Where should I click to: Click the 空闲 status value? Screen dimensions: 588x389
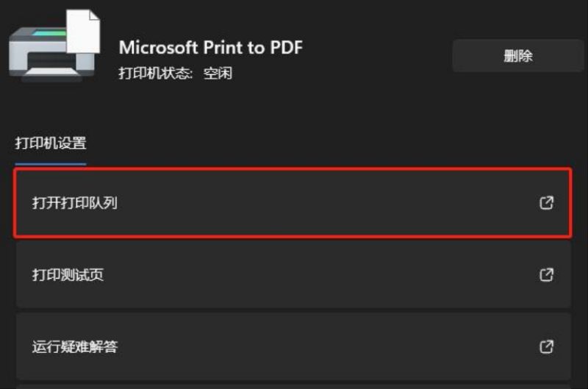(218, 74)
